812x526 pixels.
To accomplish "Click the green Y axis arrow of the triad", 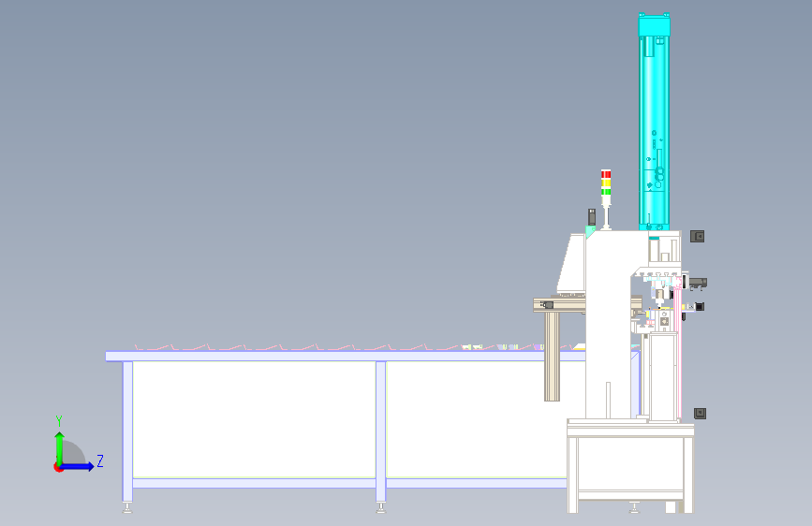I will tap(60, 447).
